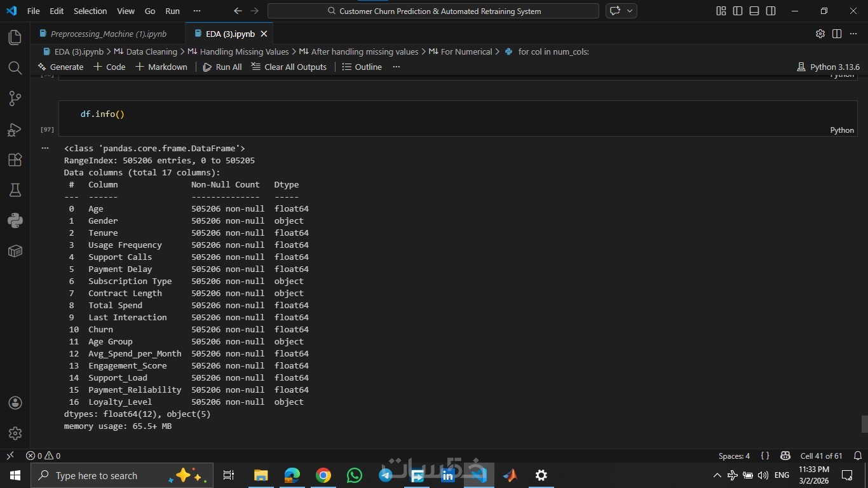Image resolution: width=868 pixels, height=488 pixels.
Task: Open the curly braces language status item
Action: [765, 456]
